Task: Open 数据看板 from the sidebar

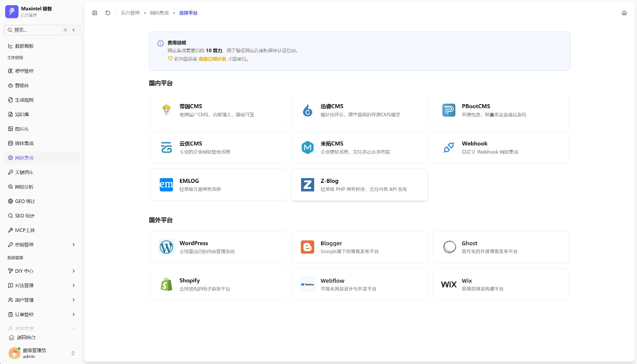Action: [x=25, y=46]
